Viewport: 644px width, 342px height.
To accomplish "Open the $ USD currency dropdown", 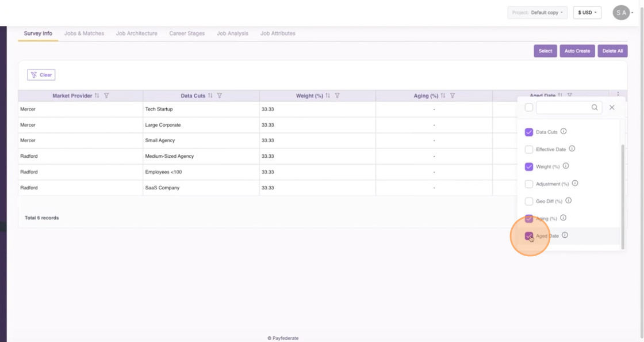I will point(587,12).
